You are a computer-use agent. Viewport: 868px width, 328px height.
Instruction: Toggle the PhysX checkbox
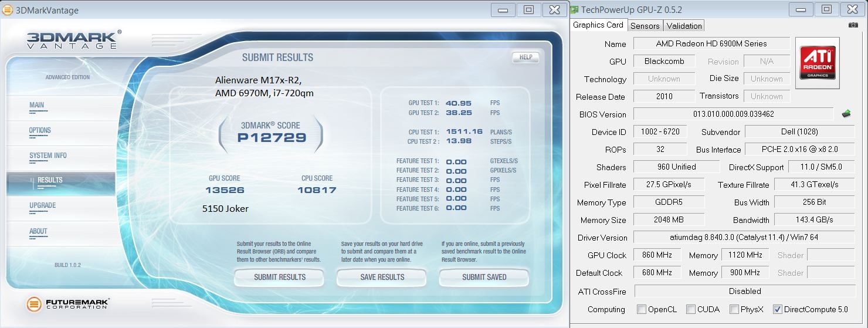734,309
